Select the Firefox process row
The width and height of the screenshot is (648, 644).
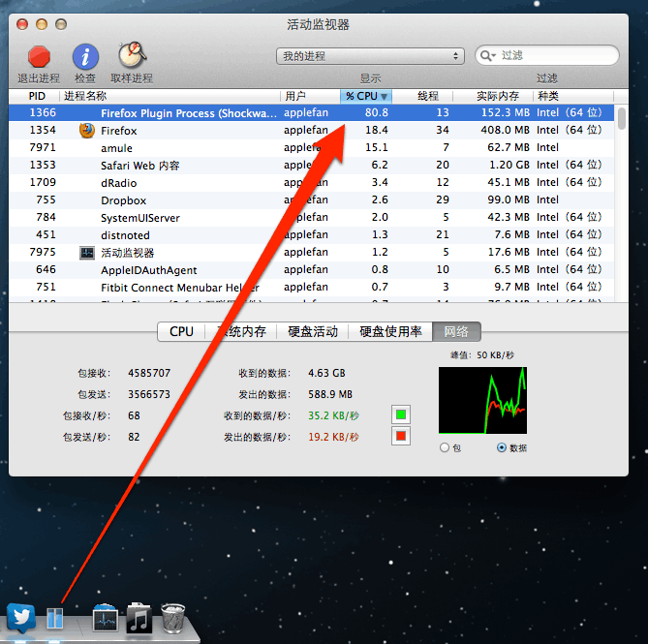pyautogui.click(x=312, y=130)
